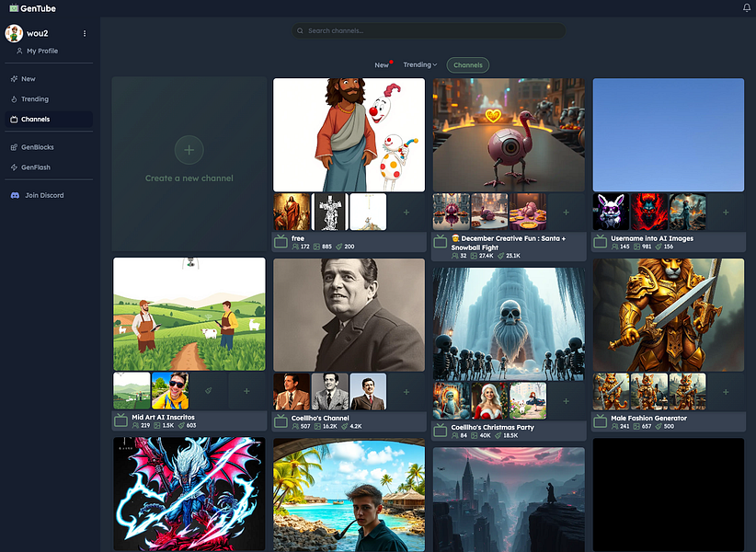Click the plus icon on the free channel card
Image resolution: width=756 pixels, height=552 pixels.
click(407, 212)
